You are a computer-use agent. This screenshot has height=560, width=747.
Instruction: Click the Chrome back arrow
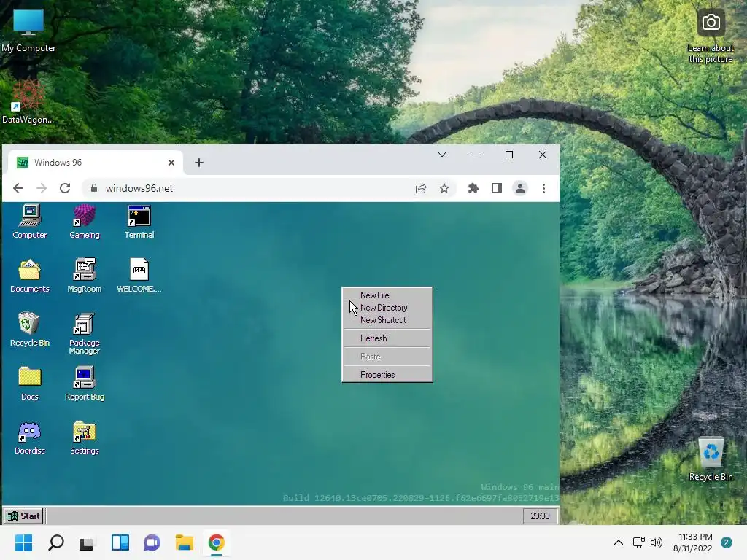click(x=18, y=188)
